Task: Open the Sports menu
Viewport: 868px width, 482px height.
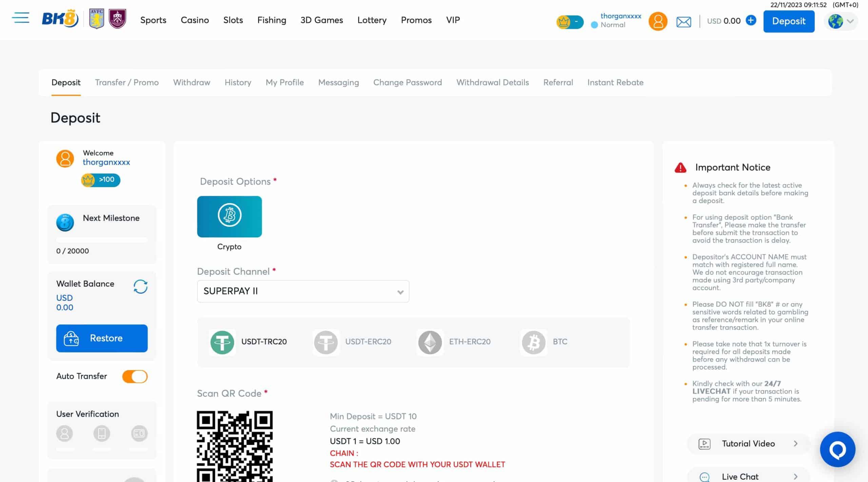Action: [153, 20]
